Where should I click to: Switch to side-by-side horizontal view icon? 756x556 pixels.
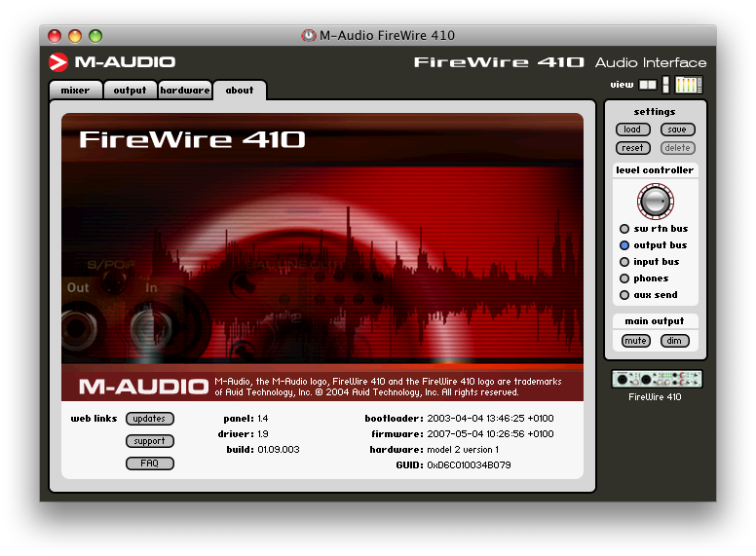[648, 85]
